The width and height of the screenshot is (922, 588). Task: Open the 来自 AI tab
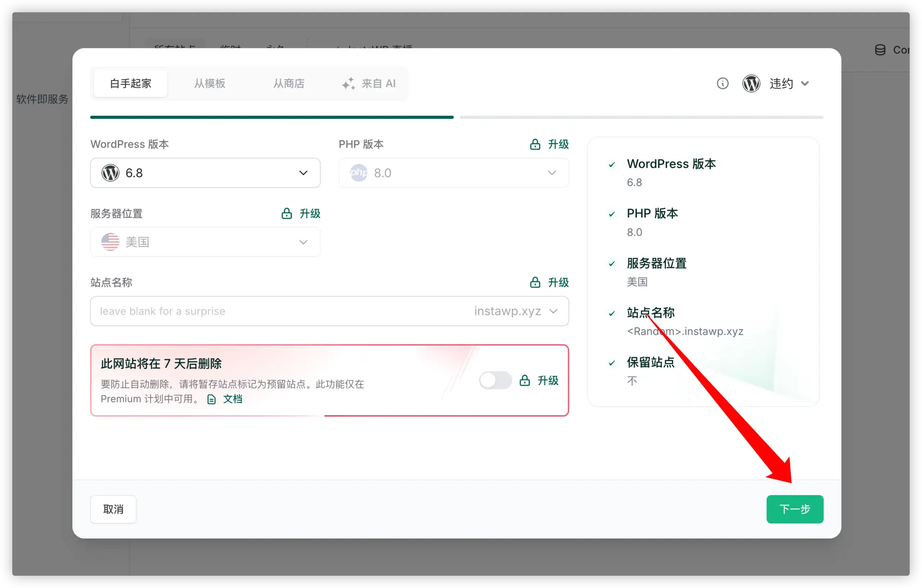(368, 84)
